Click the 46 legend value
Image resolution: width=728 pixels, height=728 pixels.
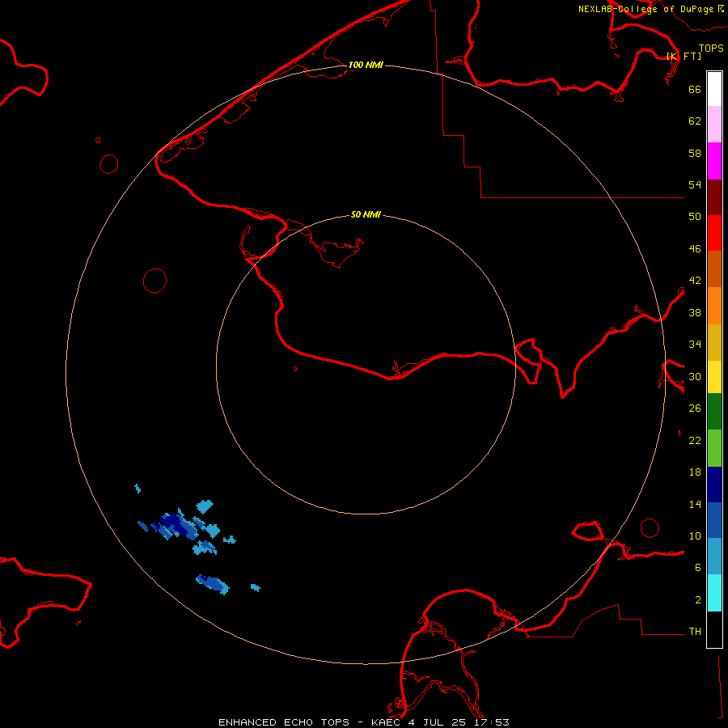pyautogui.click(x=695, y=249)
